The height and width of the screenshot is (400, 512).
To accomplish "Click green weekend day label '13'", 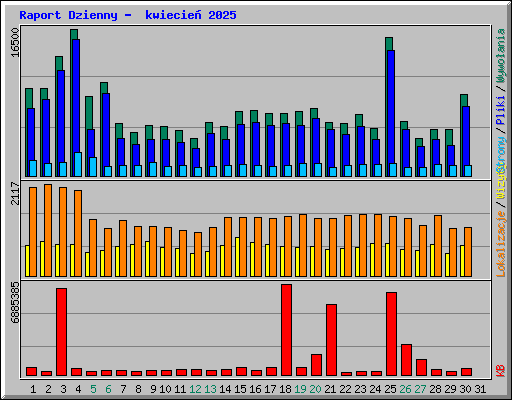I will point(210,389).
